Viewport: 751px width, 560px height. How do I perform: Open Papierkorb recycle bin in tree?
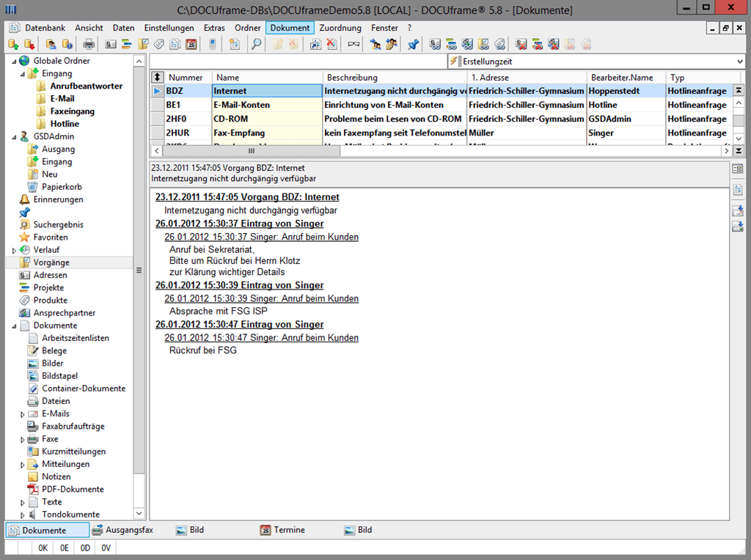pos(62,187)
